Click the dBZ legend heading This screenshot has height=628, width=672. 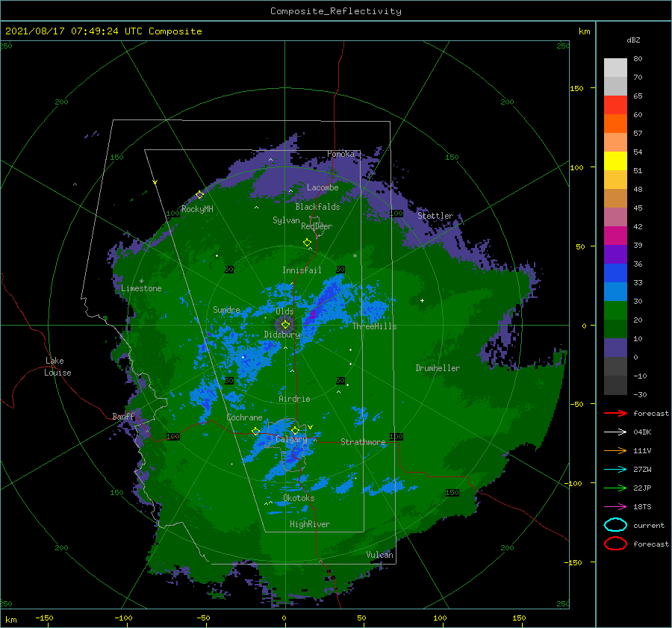[633, 40]
